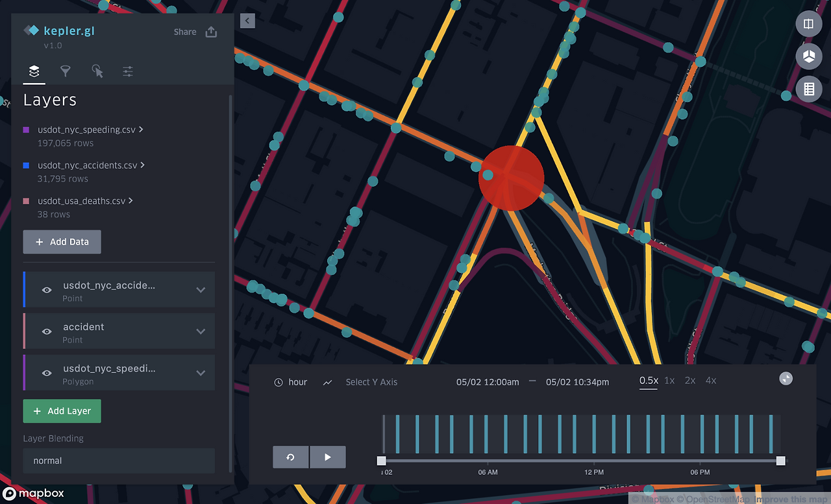Click the Add Data button

tap(62, 241)
